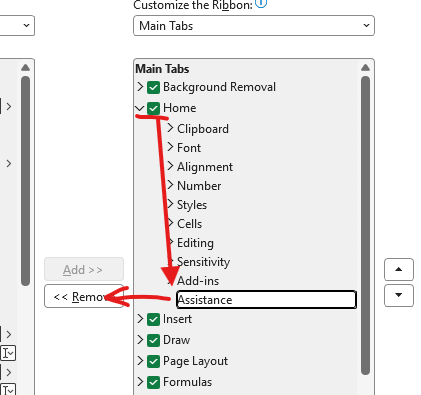
Task: Click the info icon beside Customize the Ribbon
Action: tap(261, 3)
